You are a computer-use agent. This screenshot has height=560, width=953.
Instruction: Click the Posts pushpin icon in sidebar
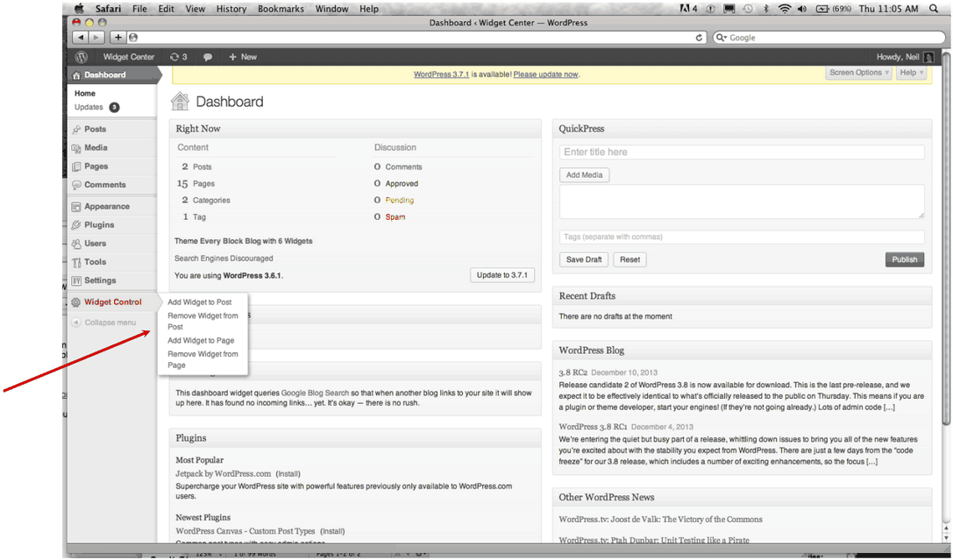[x=76, y=130]
